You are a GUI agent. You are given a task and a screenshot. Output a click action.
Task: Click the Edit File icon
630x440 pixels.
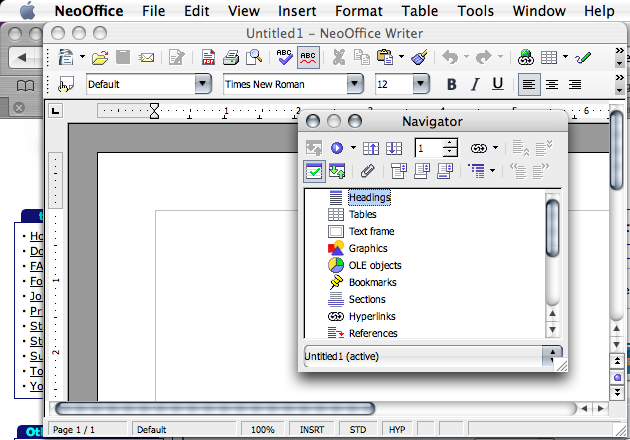click(x=176, y=58)
